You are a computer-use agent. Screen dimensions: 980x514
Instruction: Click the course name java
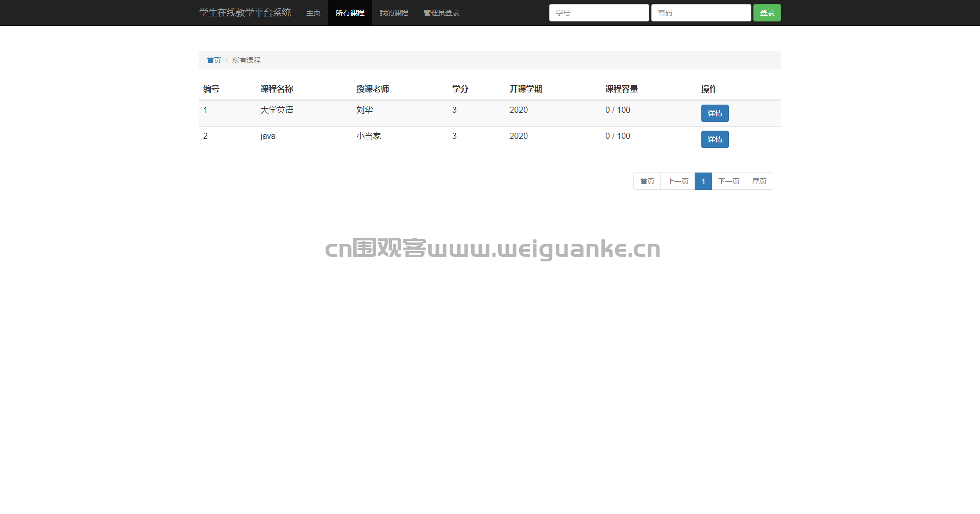(x=268, y=136)
